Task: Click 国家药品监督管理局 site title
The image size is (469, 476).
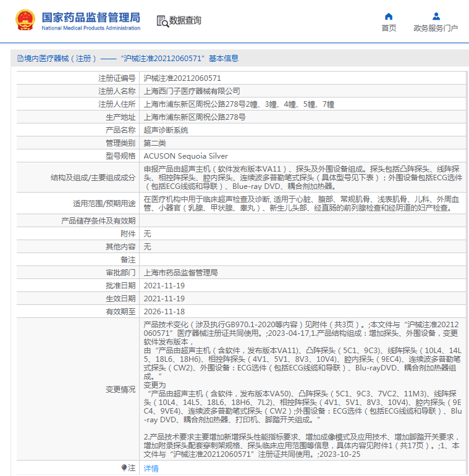Action: point(91,17)
